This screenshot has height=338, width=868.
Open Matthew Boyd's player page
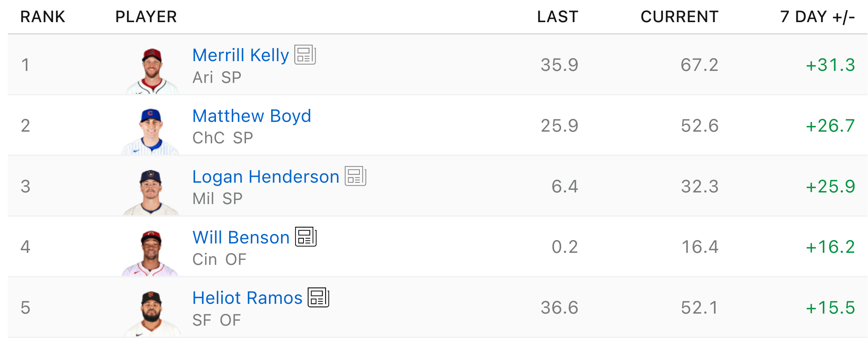pos(252,116)
